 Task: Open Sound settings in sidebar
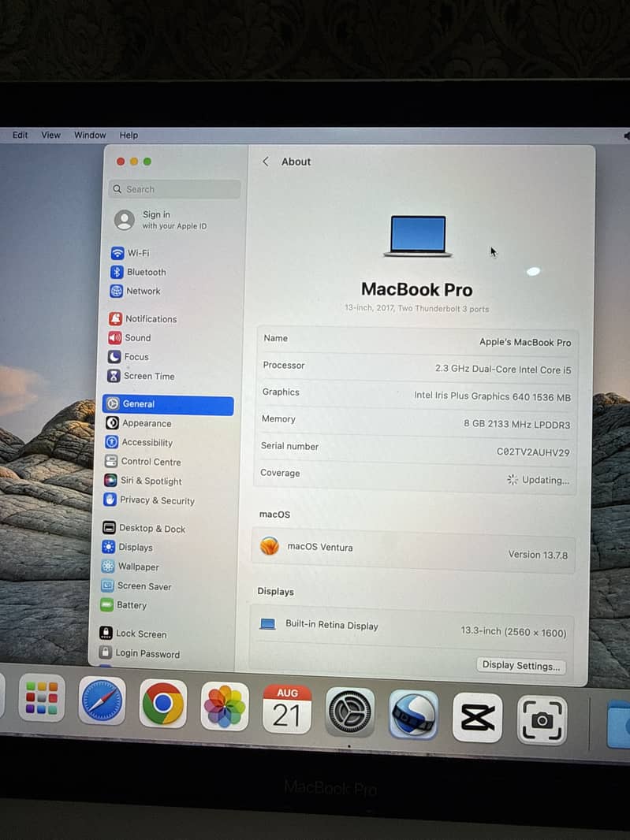click(129, 337)
